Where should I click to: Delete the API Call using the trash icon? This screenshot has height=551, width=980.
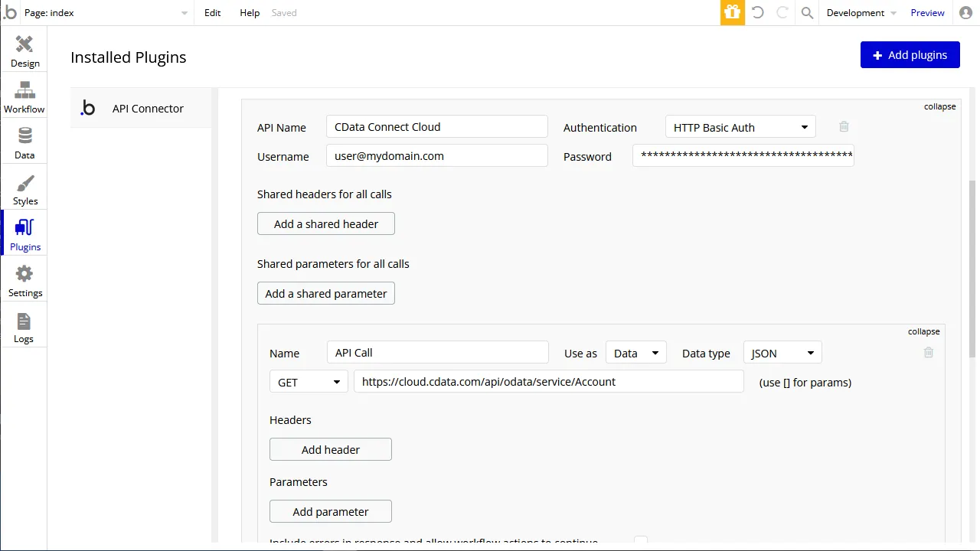[x=928, y=352]
